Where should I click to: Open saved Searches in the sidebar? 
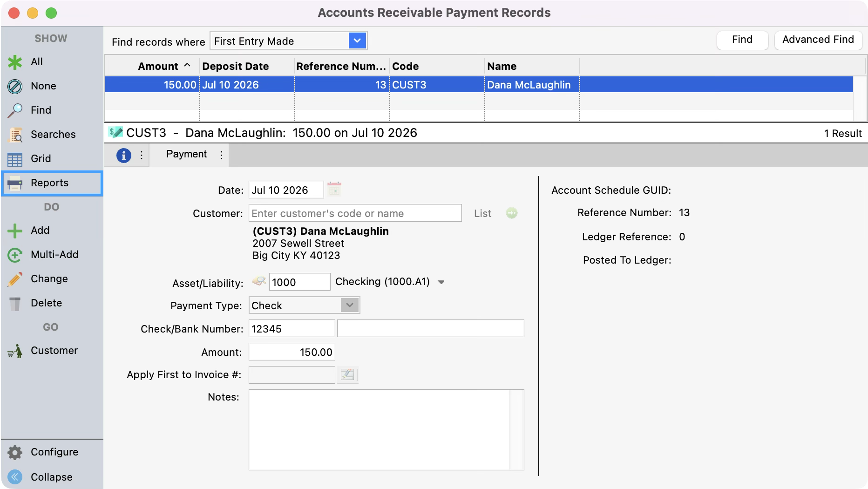[52, 135]
